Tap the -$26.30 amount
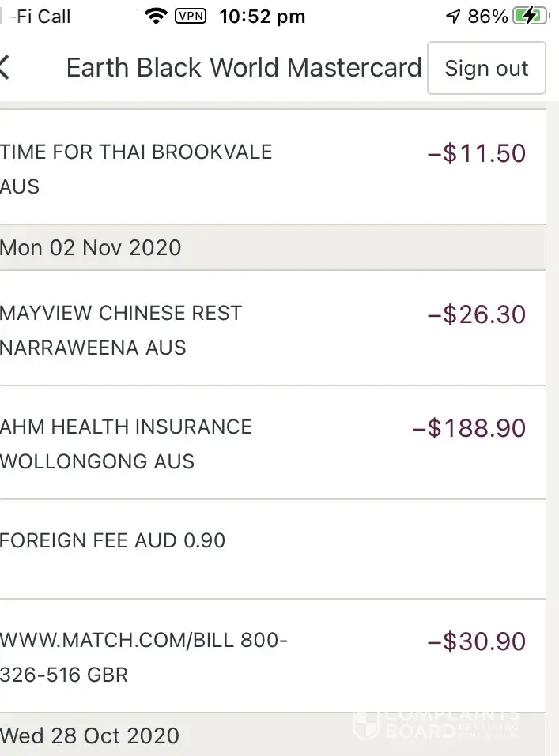The height and width of the screenshot is (756, 559). coord(476,314)
